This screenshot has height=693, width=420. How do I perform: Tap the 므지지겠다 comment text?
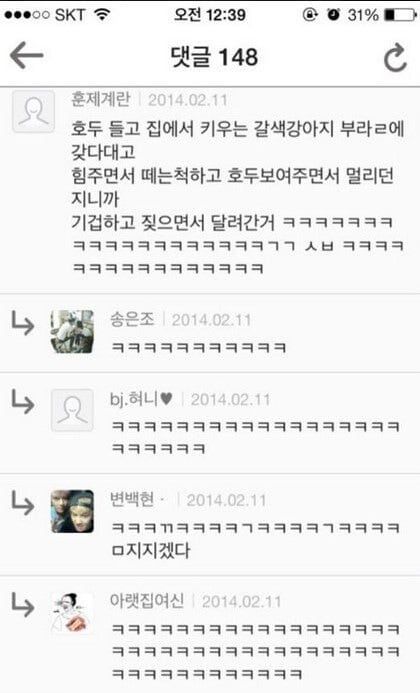[x=150, y=551]
